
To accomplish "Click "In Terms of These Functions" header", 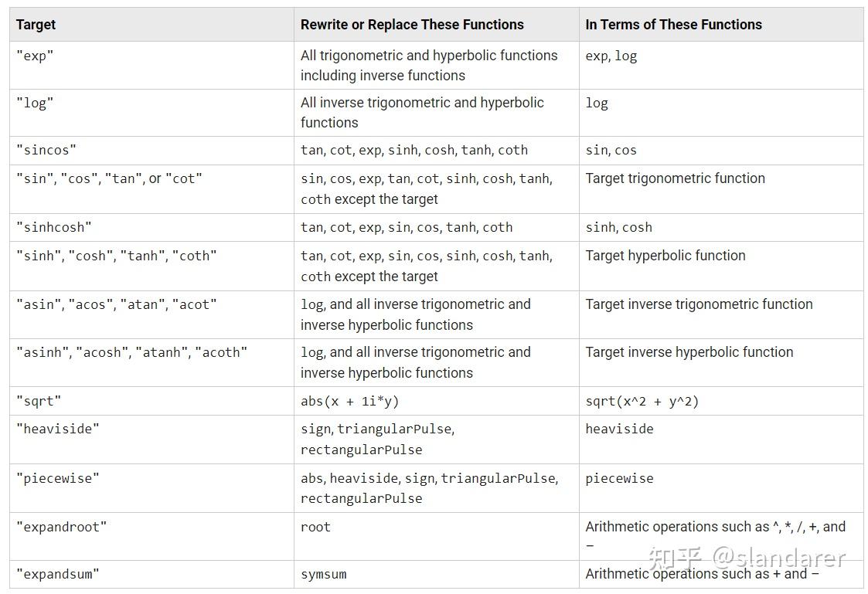I will tap(673, 25).
